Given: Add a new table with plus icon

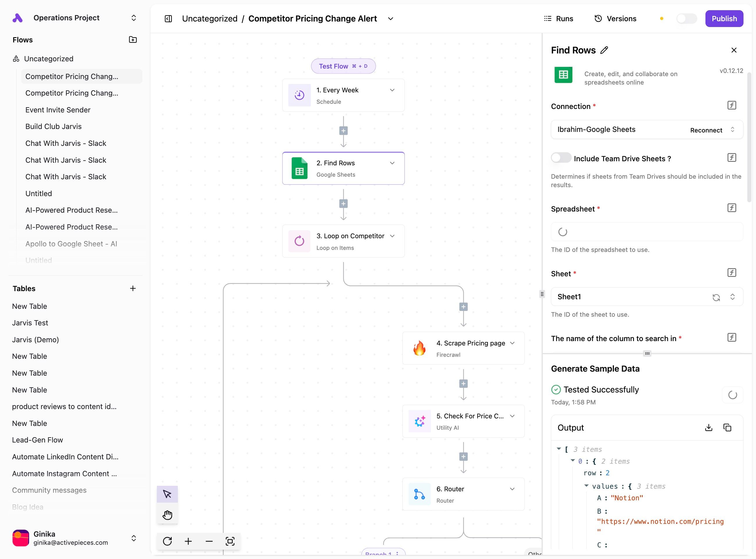Looking at the screenshot, I should pos(133,288).
